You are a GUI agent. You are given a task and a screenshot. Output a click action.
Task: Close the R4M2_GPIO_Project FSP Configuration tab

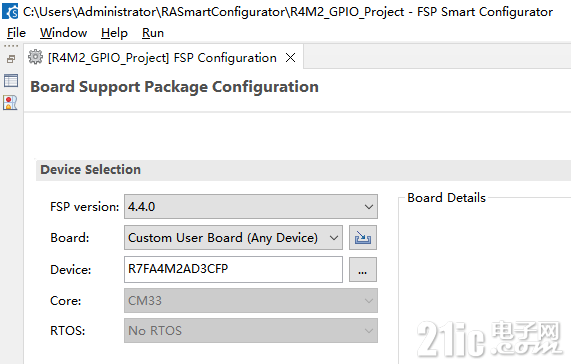coord(290,58)
